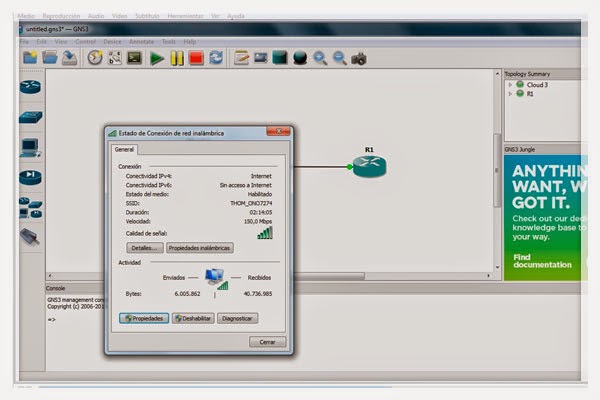Browse all devices in the sidebar

(31, 208)
